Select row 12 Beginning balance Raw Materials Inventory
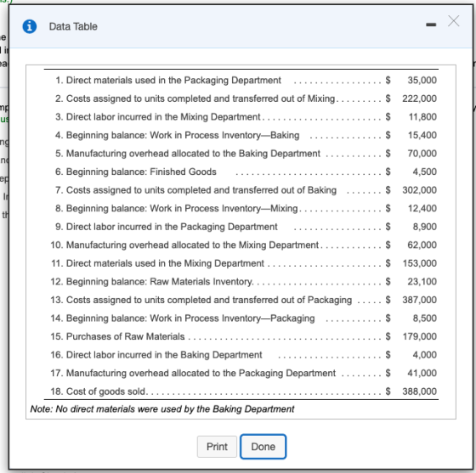The height and width of the screenshot is (473, 476). click(241, 282)
